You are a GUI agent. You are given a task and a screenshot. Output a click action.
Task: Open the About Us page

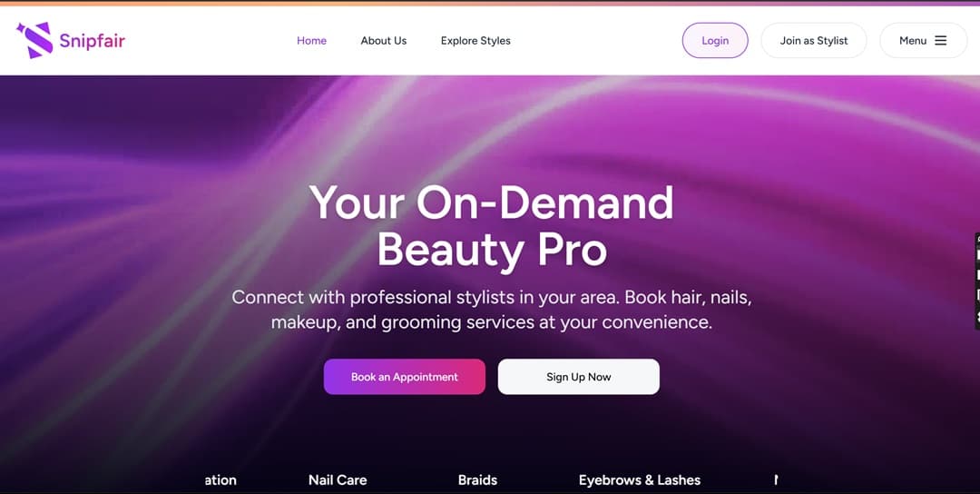click(383, 41)
